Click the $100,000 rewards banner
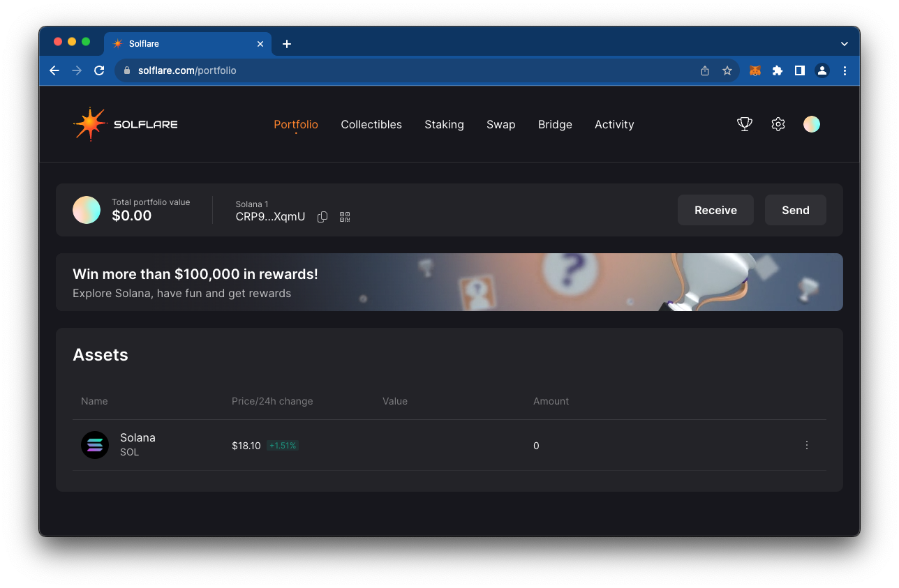Screen dimensions: 899x588 click(x=449, y=282)
